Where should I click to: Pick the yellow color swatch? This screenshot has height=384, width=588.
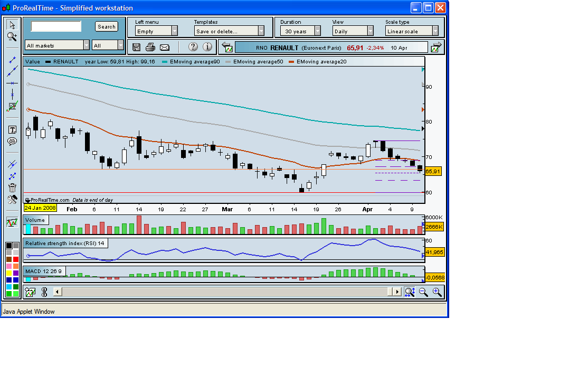[x=9, y=273]
